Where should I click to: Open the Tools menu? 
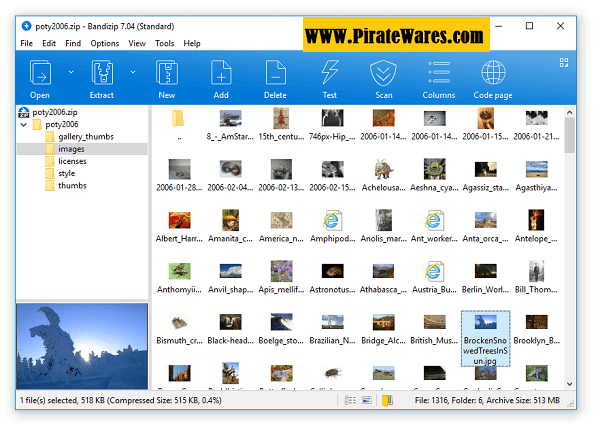coord(164,44)
